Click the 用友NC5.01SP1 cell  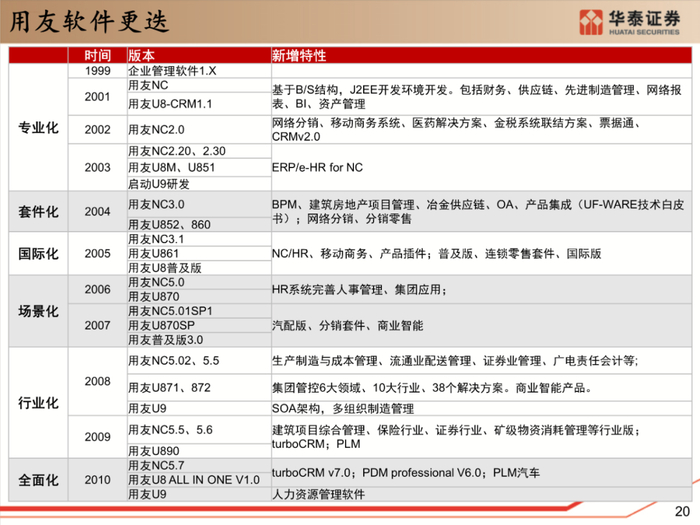pos(199,311)
